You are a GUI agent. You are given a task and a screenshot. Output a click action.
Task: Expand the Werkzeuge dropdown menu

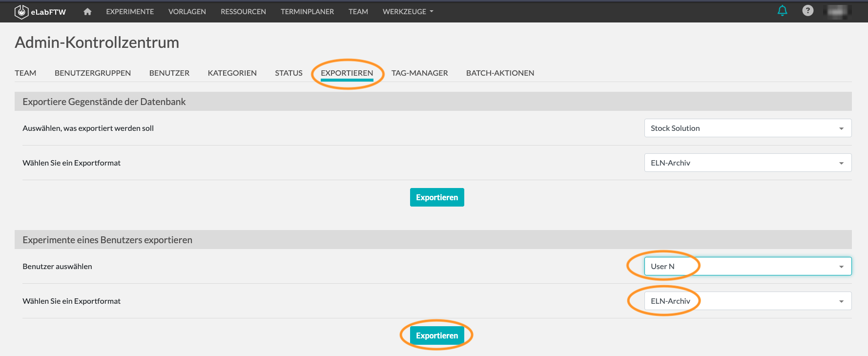click(x=408, y=12)
